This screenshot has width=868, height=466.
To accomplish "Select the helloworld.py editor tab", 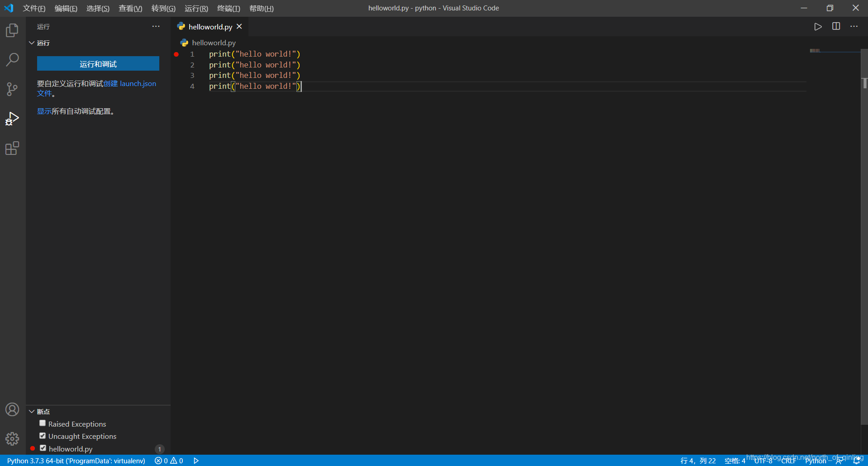I will [210, 27].
